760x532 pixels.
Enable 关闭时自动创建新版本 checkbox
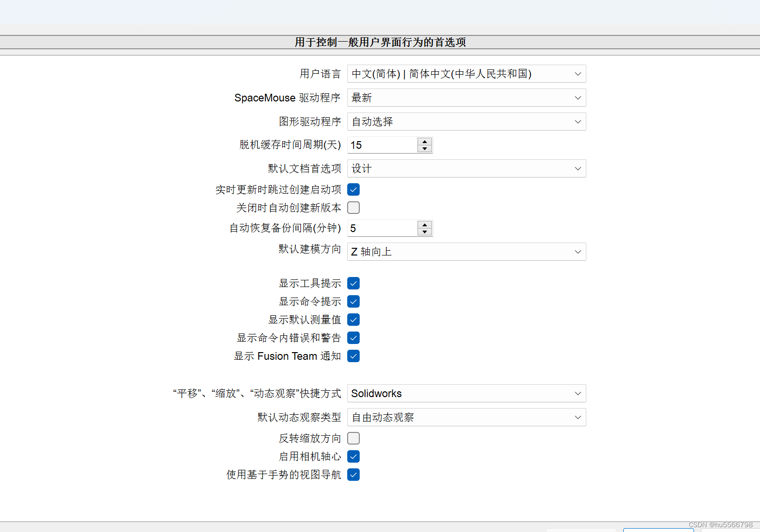click(353, 208)
